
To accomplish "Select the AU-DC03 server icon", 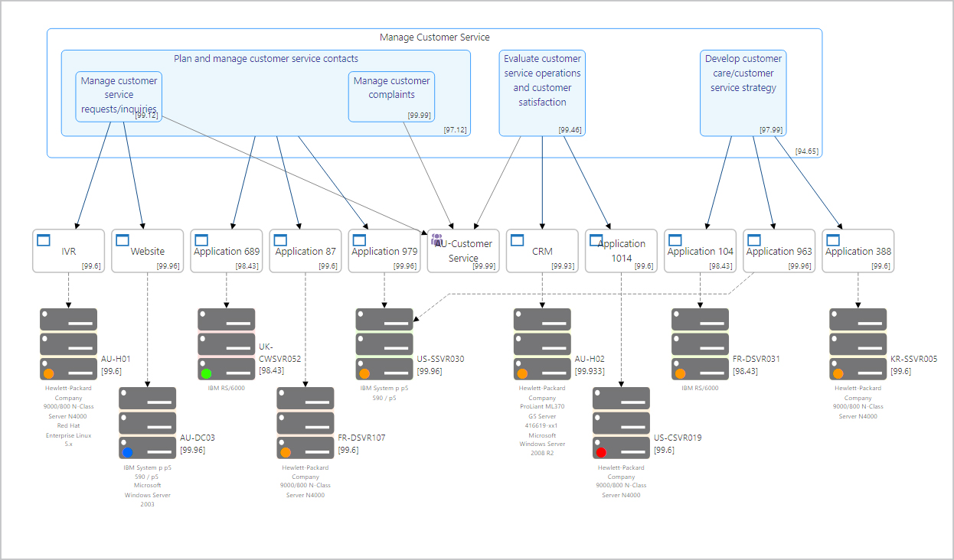I will 148,423.
